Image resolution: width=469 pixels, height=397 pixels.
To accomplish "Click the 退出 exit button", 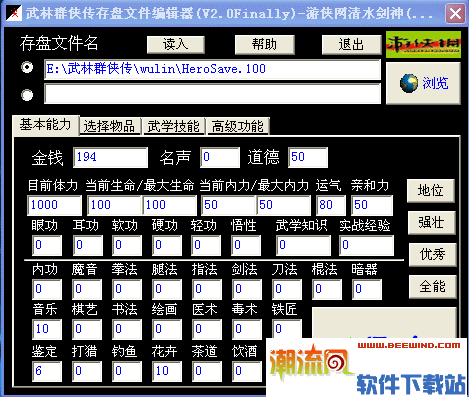I will 351,44.
